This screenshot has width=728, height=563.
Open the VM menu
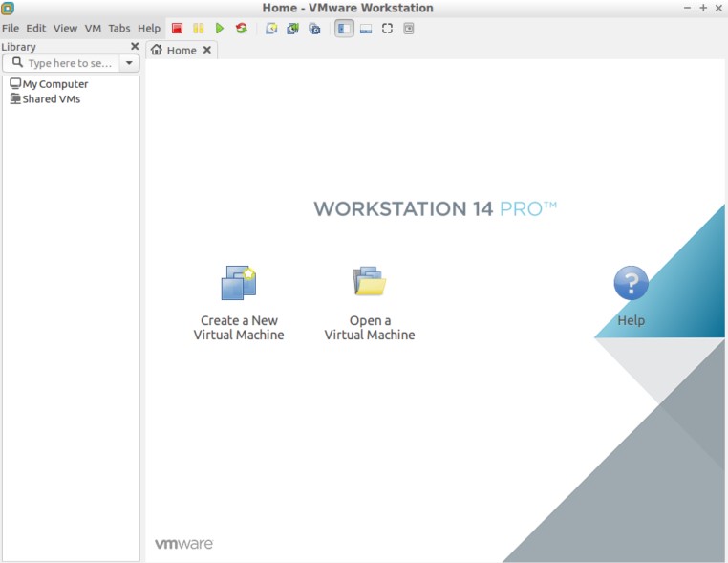pos(93,29)
